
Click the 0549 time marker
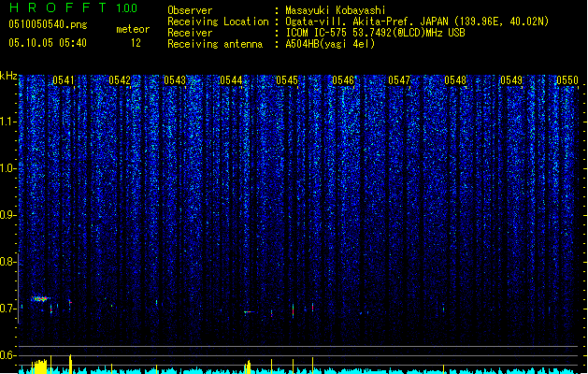[x=511, y=80]
